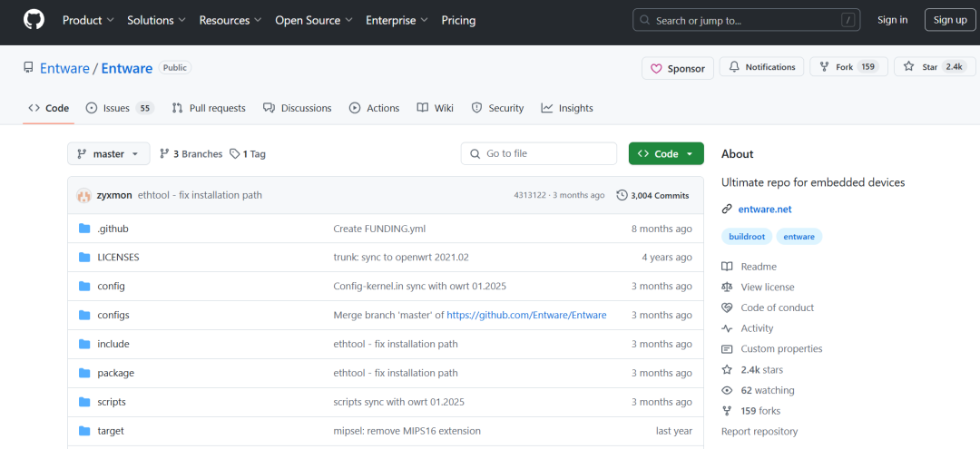The width and height of the screenshot is (980, 449).
Task: Open the mipsel remove MIPS16 extension commit
Action: click(407, 431)
